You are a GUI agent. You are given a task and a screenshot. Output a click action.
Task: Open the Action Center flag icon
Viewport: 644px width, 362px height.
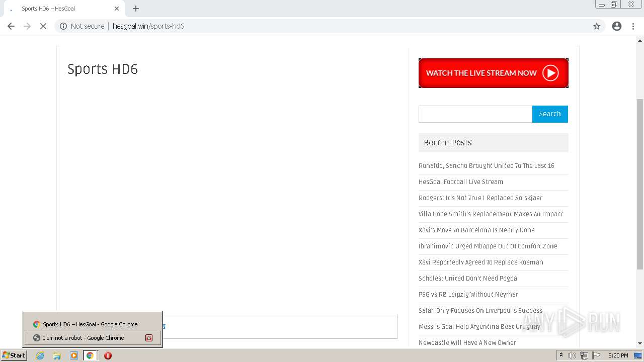click(x=596, y=355)
